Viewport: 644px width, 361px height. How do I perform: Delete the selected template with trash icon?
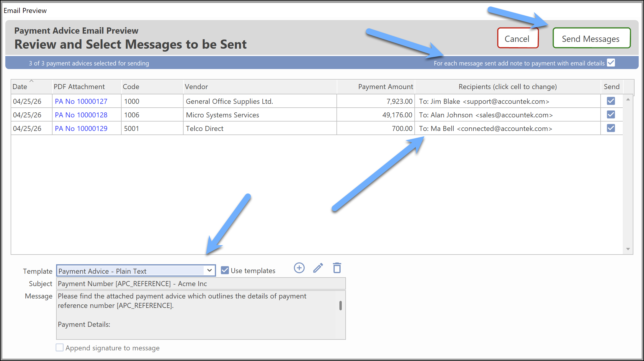pyautogui.click(x=337, y=268)
